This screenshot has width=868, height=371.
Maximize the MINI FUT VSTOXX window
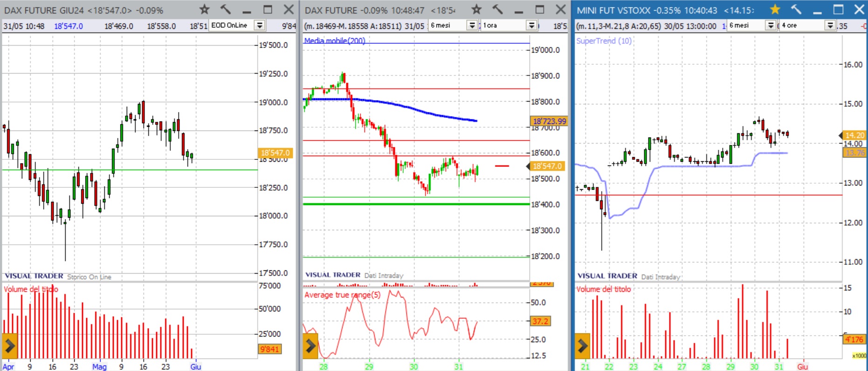click(838, 9)
